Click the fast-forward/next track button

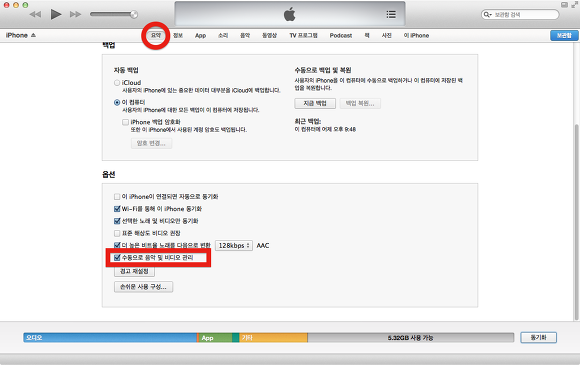[x=75, y=14]
